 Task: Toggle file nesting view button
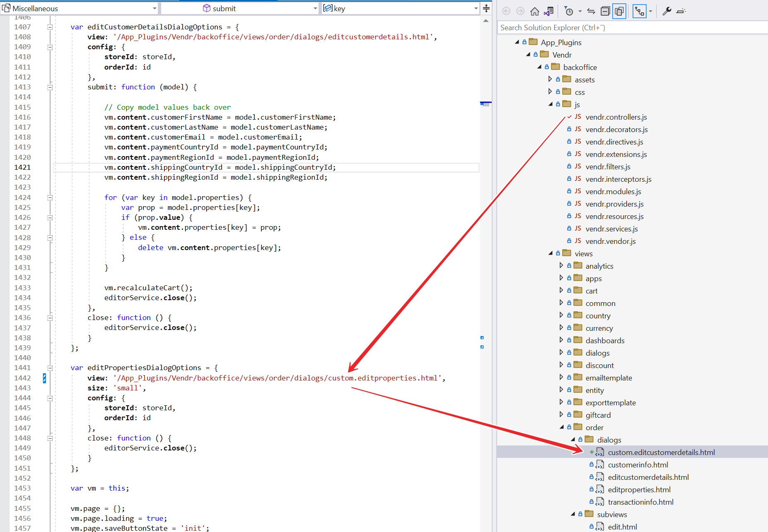[x=640, y=11]
